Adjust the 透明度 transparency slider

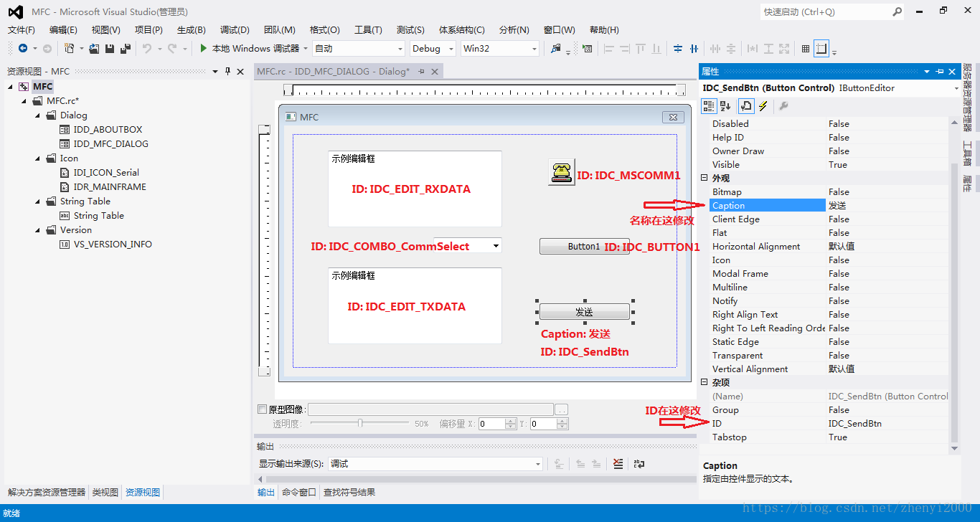pos(360,423)
